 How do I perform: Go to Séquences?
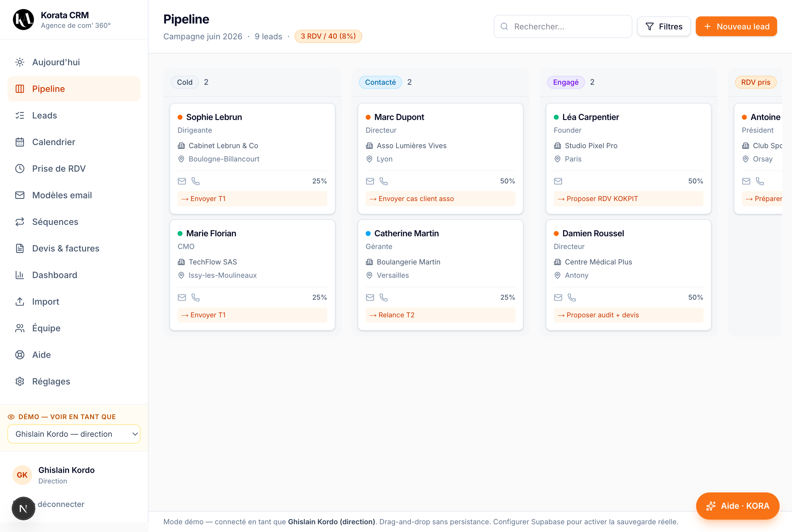pyautogui.click(x=74, y=221)
